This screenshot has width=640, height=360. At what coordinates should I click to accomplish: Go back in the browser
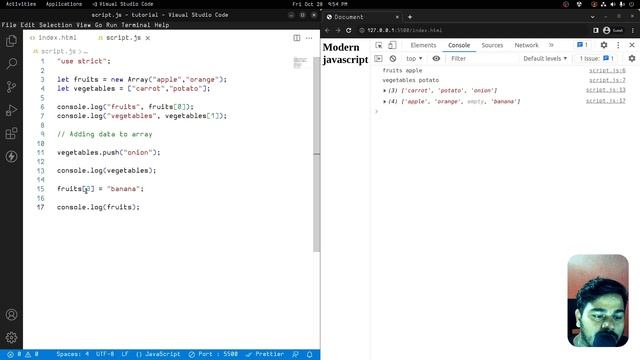(x=327, y=31)
